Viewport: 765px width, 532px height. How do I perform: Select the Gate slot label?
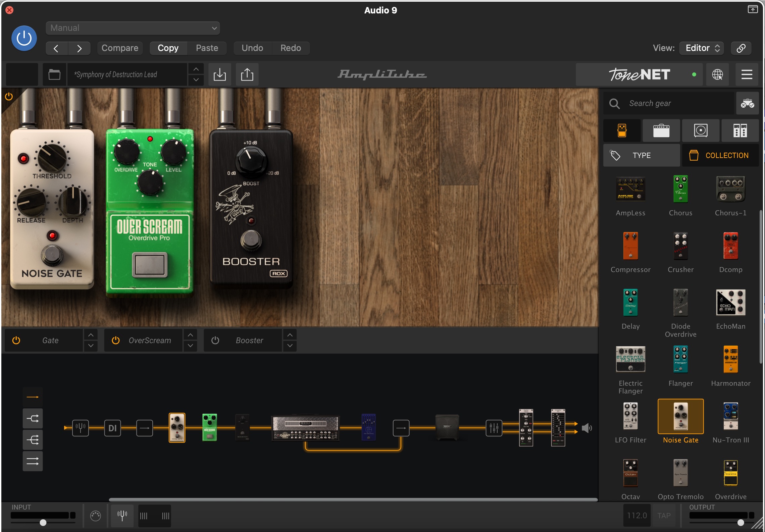[x=50, y=340]
